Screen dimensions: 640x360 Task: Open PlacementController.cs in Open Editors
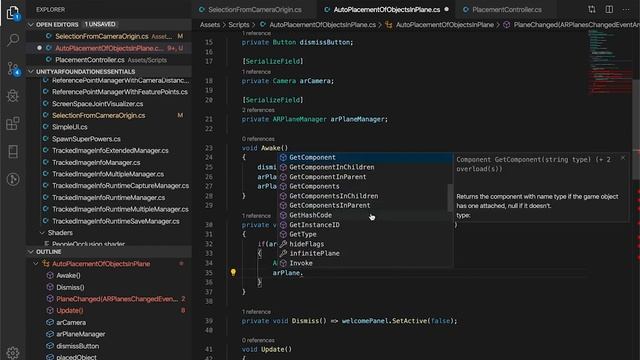click(109, 60)
